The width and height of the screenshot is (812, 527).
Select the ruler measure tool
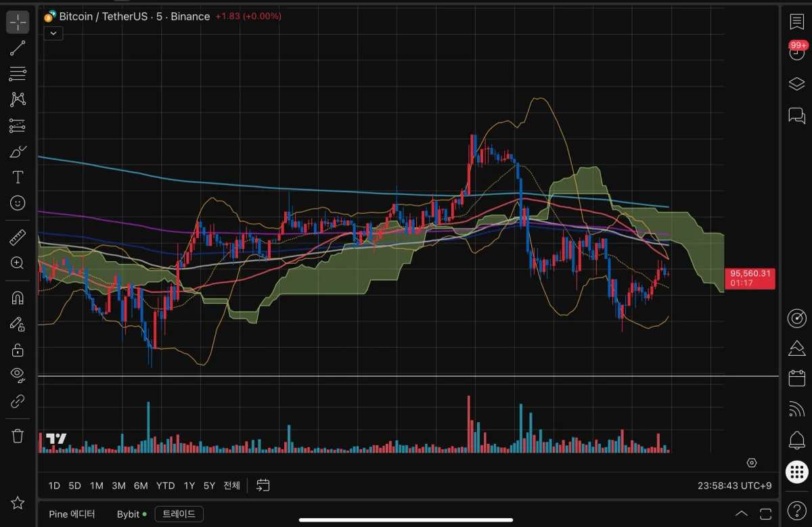tap(18, 237)
